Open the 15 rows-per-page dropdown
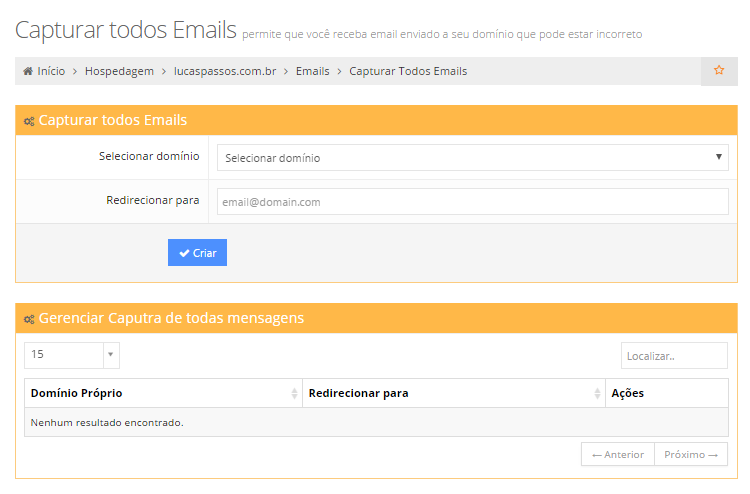Viewport: 750px width, 494px height. click(x=71, y=354)
